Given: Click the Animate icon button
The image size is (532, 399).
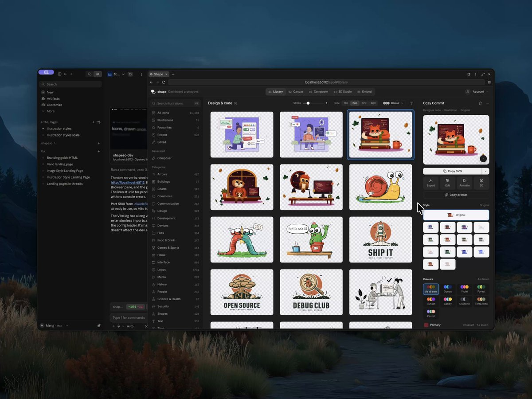Looking at the screenshot, I should pos(464,183).
